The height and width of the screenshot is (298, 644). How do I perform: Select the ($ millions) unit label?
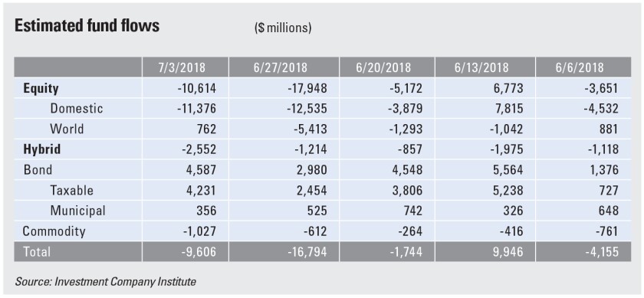click(x=283, y=28)
